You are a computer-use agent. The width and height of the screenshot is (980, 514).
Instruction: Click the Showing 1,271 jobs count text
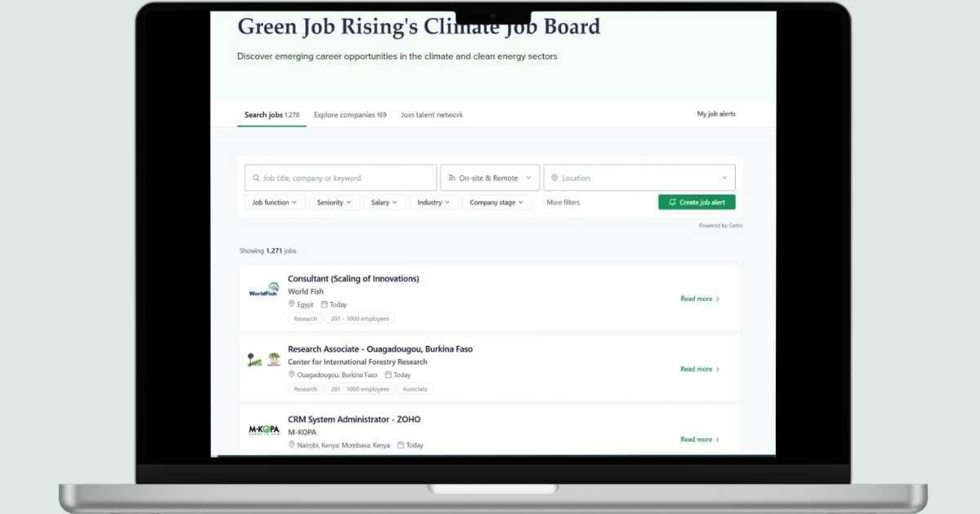268,250
